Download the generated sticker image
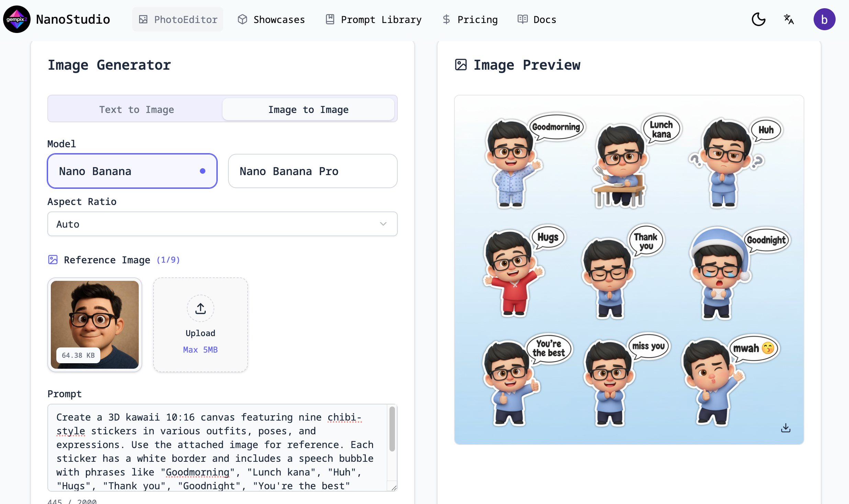Screen dimensions: 849x504 (x=785, y=428)
